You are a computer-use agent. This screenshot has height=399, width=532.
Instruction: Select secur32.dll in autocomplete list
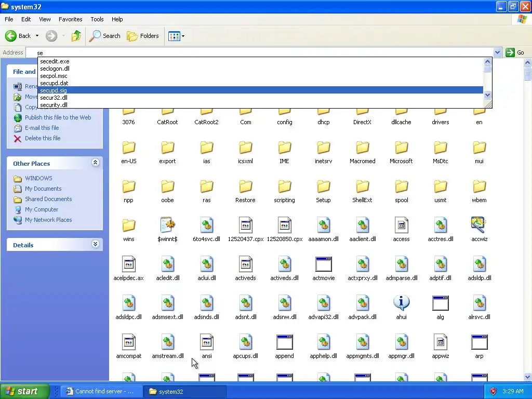click(261, 98)
